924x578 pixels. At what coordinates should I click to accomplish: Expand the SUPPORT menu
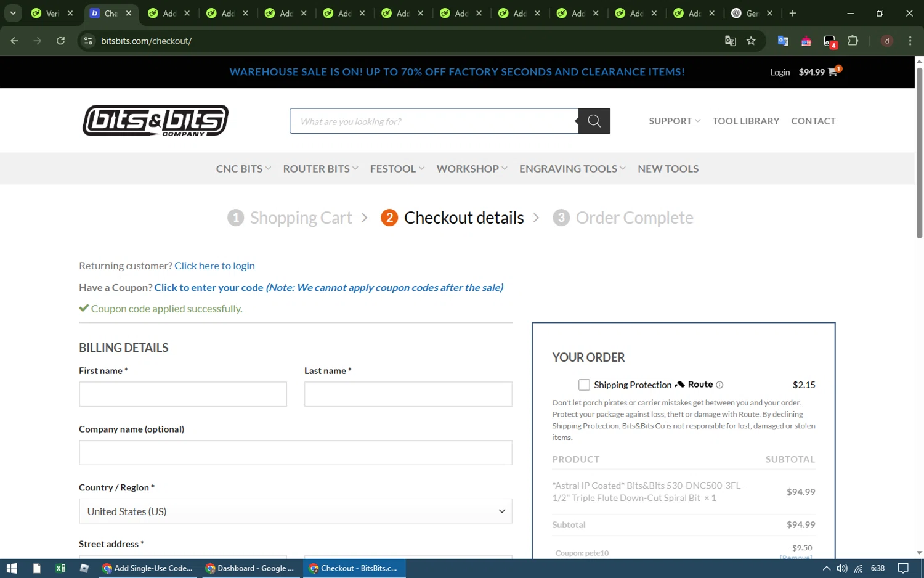tap(675, 121)
